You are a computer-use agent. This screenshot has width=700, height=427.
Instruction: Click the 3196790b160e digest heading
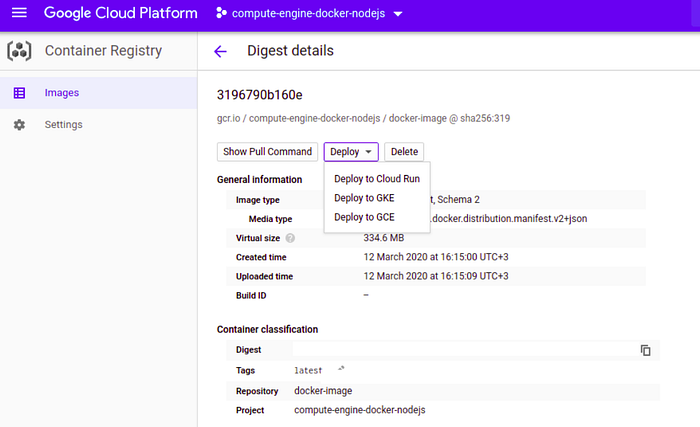[x=259, y=95]
